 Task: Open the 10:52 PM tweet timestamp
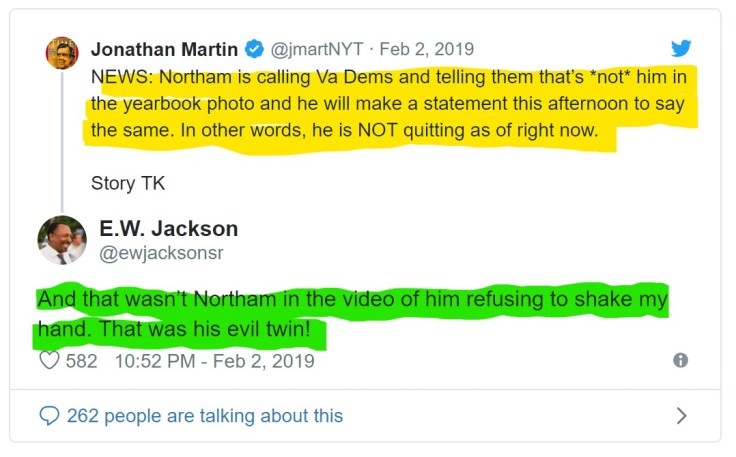(215, 361)
